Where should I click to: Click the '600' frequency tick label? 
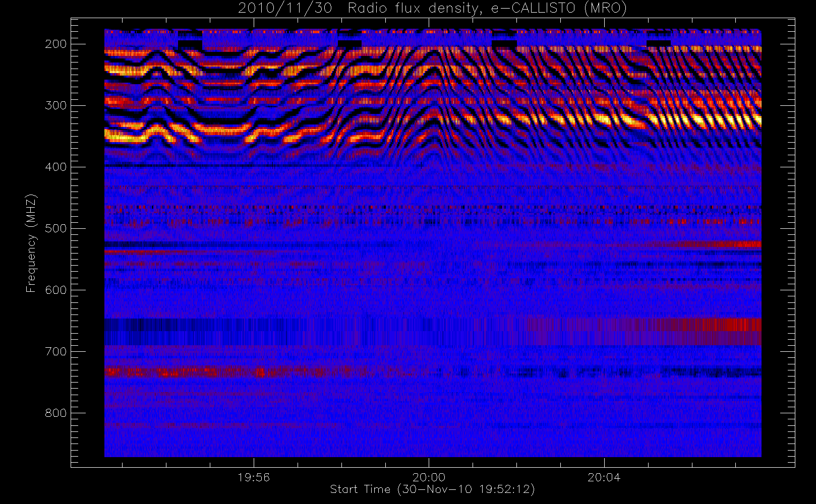(55, 290)
